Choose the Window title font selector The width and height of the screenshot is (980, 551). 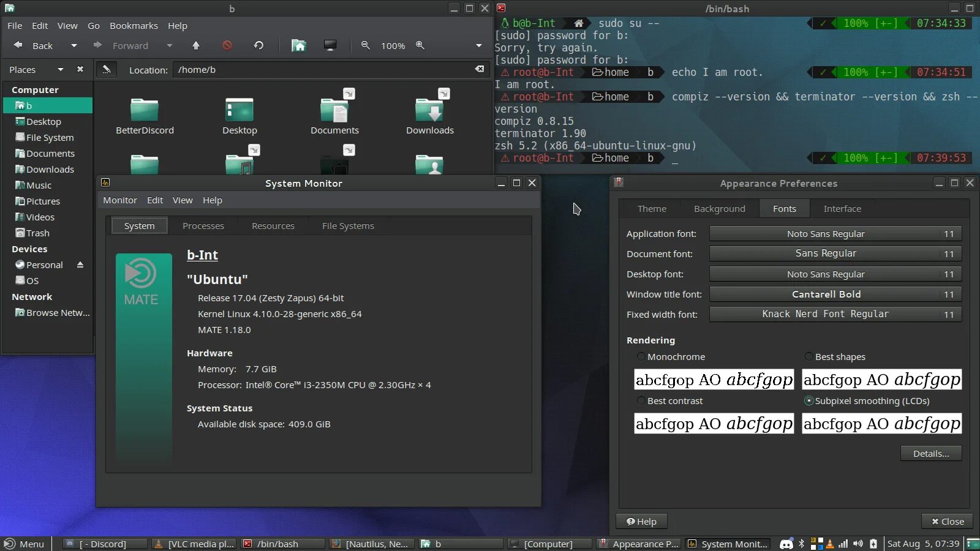(835, 294)
